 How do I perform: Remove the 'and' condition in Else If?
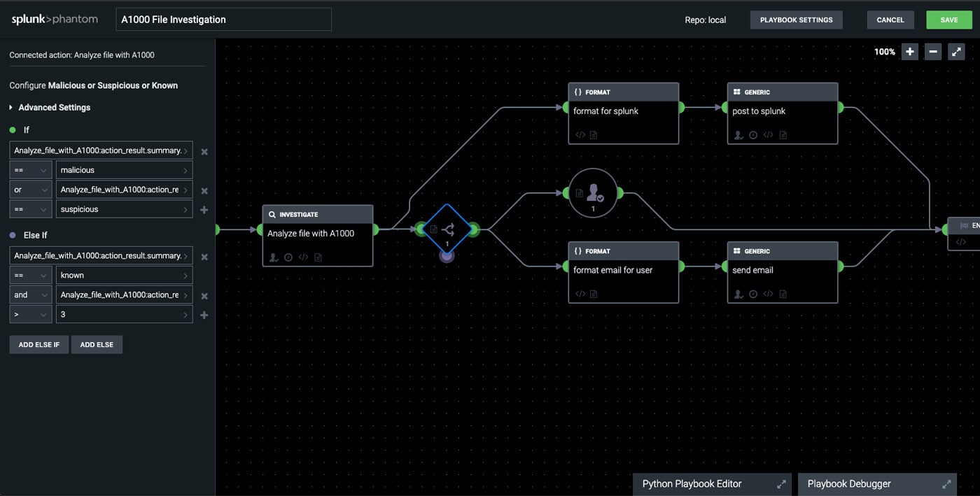click(204, 296)
